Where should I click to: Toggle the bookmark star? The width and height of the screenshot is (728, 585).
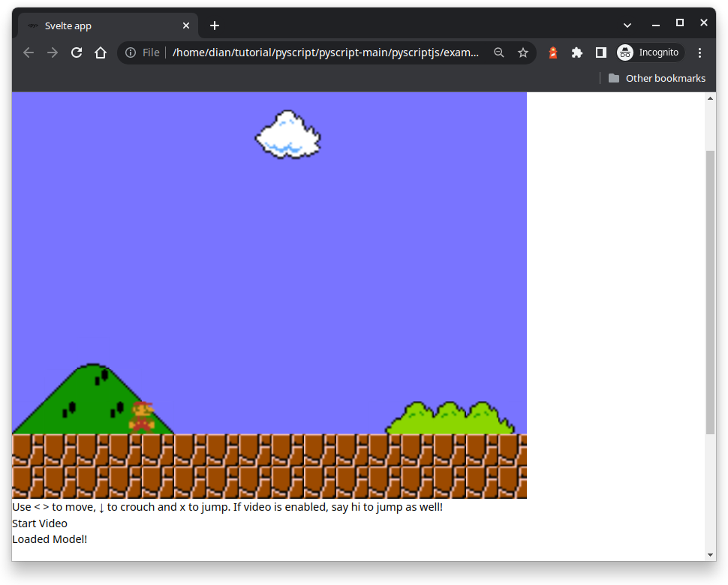coord(523,52)
